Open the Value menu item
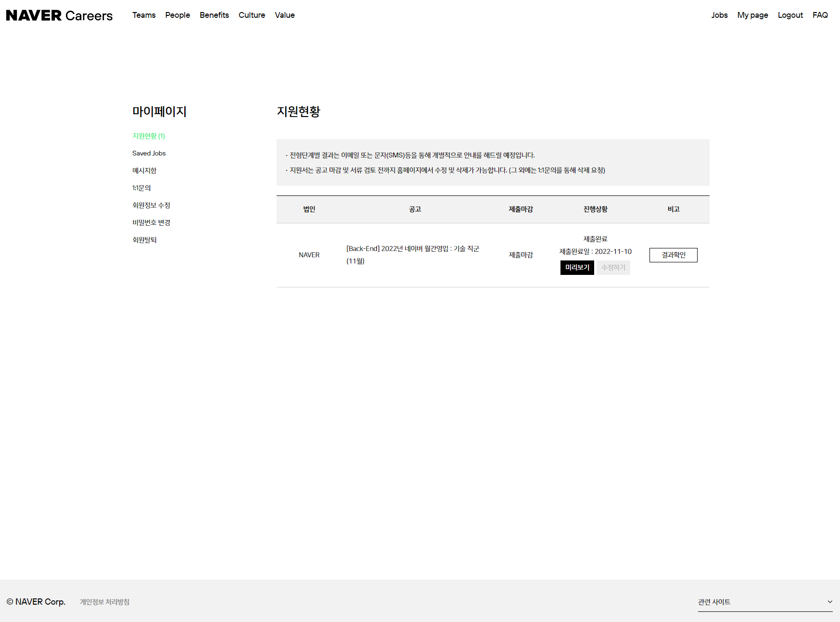Screen dimensions: 840x622 (x=285, y=15)
